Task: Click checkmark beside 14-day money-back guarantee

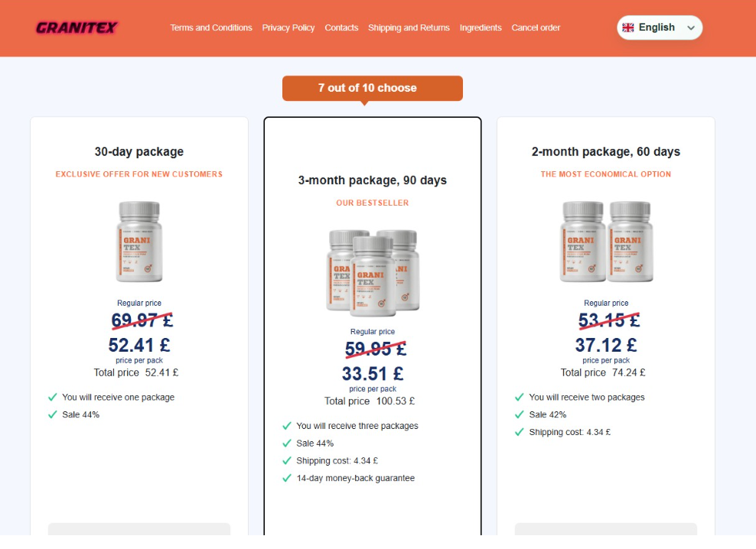Action: [287, 479]
